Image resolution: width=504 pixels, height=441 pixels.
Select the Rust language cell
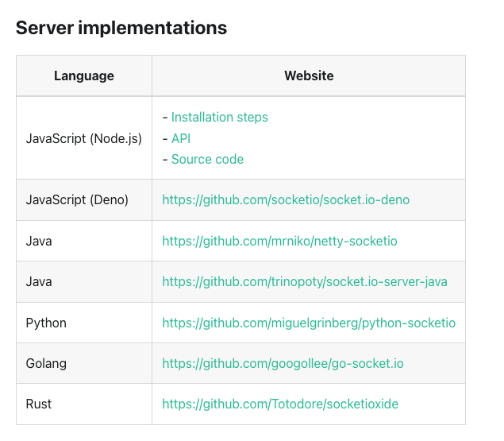pos(84,404)
